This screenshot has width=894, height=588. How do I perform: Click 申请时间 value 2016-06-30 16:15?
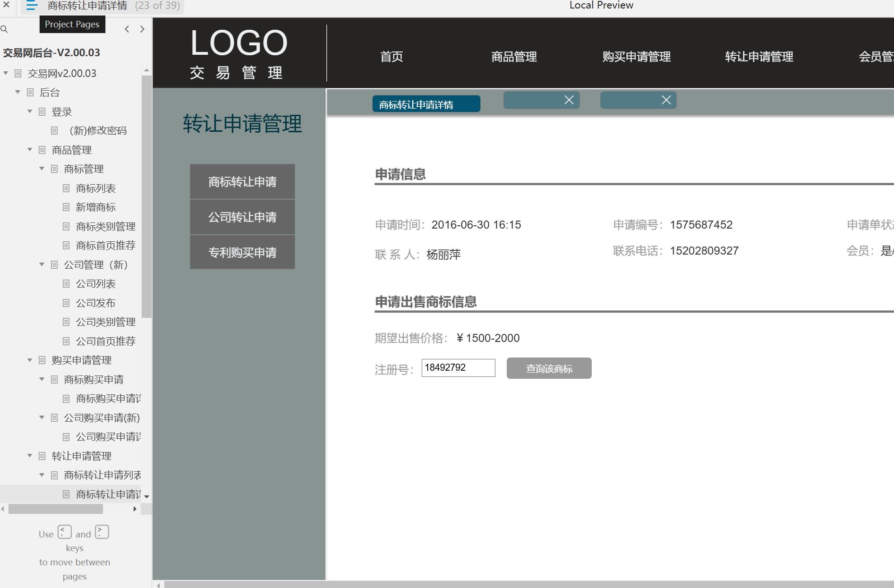click(x=476, y=225)
